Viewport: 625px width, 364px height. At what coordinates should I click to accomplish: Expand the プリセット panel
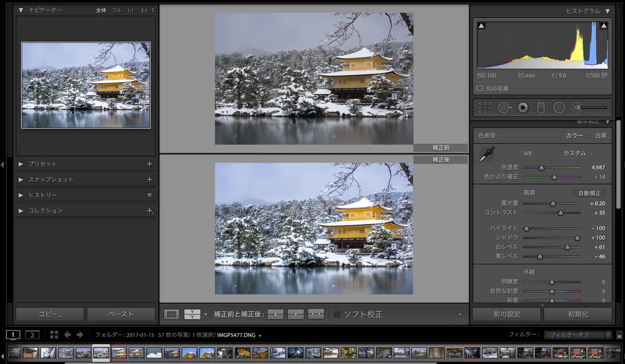pos(21,164)
